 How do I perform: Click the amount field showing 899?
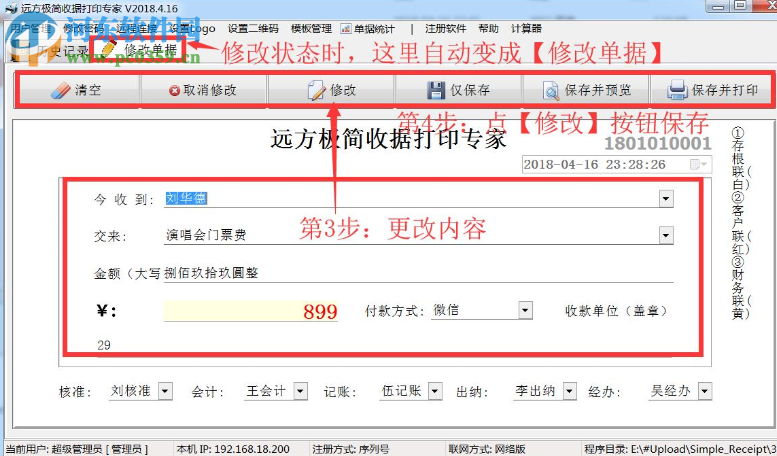(251, 311)
